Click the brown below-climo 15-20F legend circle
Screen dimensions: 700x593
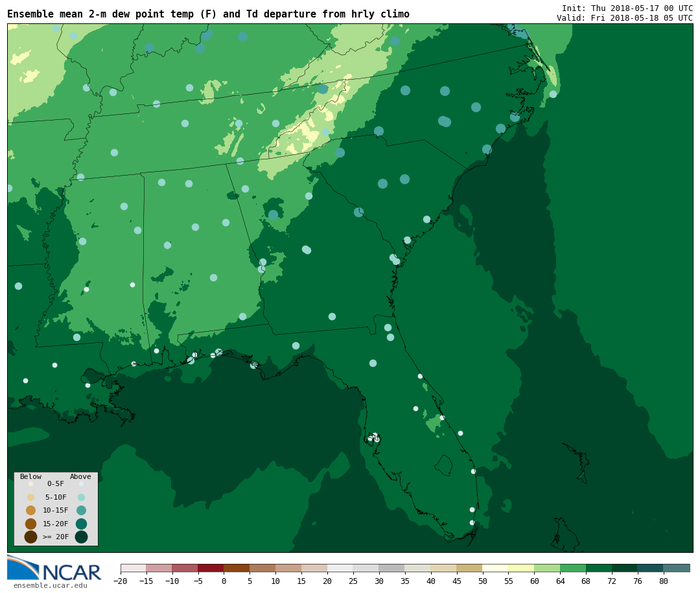(x=31, y=524)
